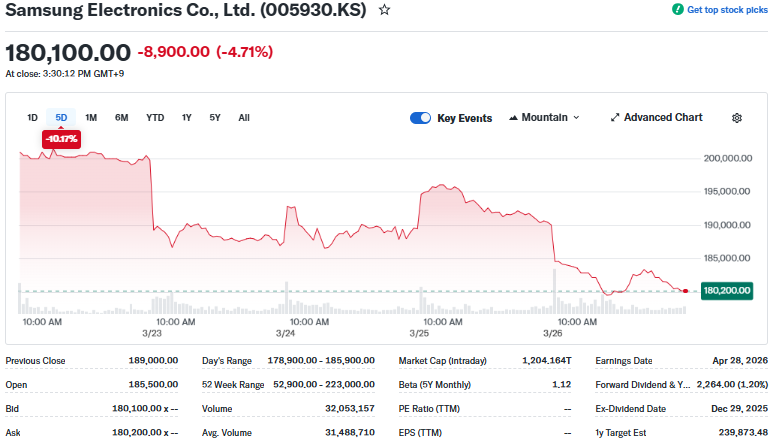Show the 5Y chart range

215,118
